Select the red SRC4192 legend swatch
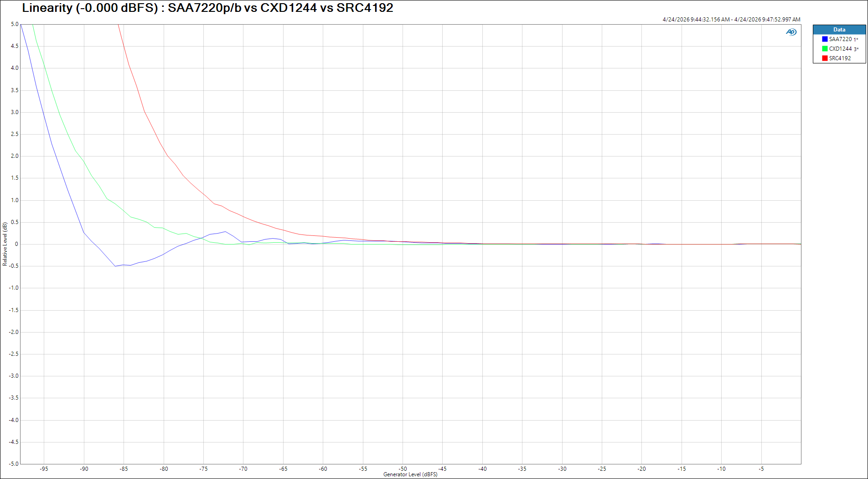The image size is (868, 479). click(x=825, y=58)
